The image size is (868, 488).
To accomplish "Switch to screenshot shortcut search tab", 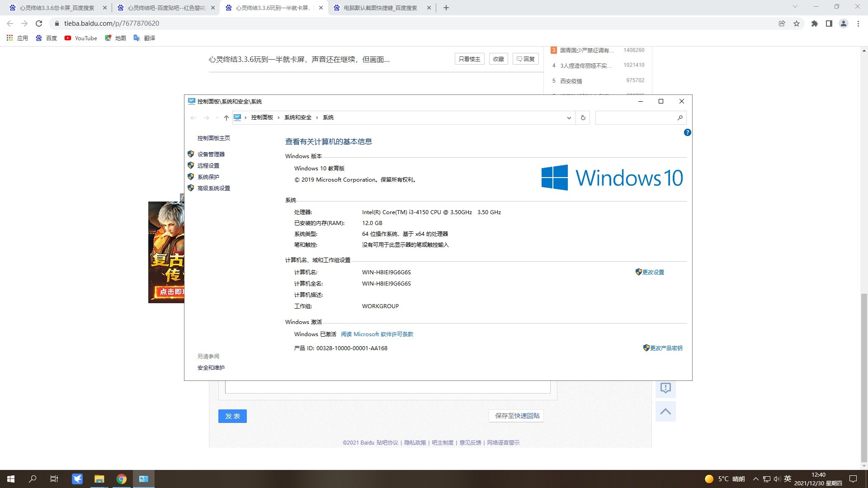I will point(382,8).
